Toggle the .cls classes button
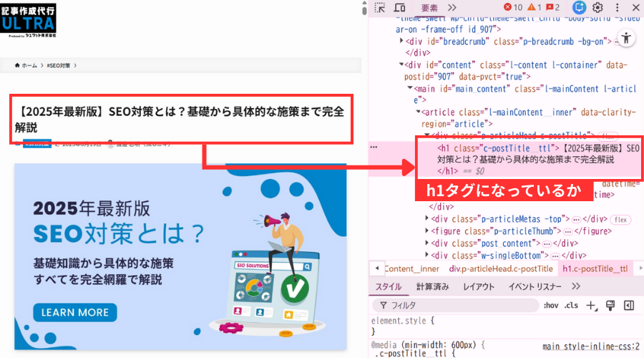This screenshot has width=644, height=358. tap(571, 306)
